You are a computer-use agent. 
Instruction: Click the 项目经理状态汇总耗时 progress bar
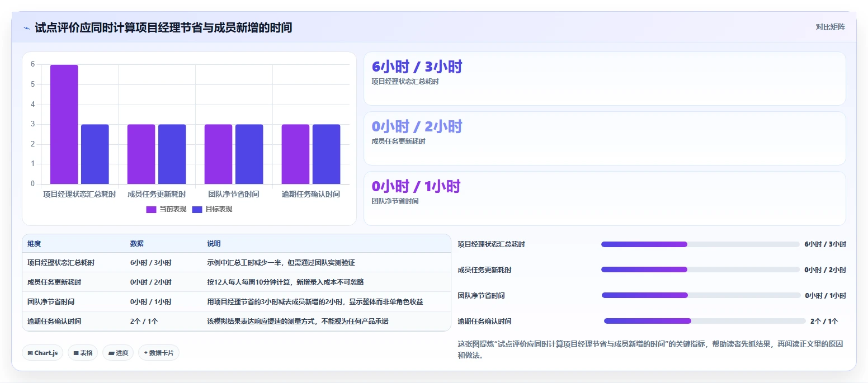700,244
